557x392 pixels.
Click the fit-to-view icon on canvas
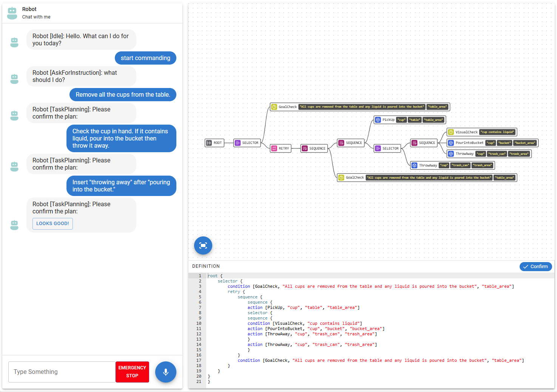click(x=203, y=245)
